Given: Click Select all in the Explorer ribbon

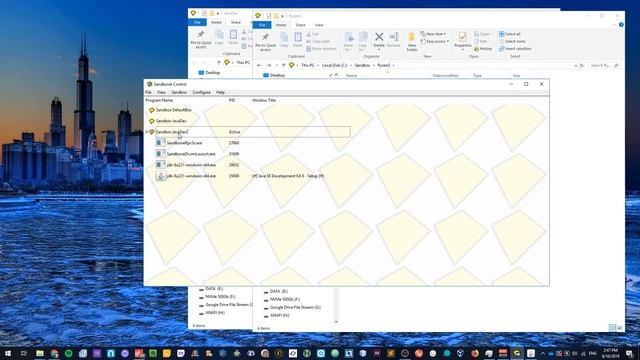Looking at the screenshot, I should coord(509,34).
